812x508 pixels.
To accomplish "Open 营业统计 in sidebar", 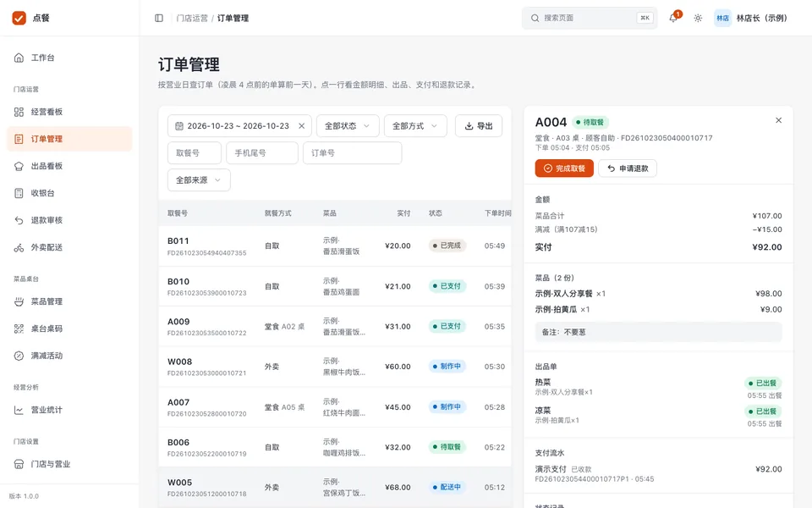I will (x=69, y=410).
